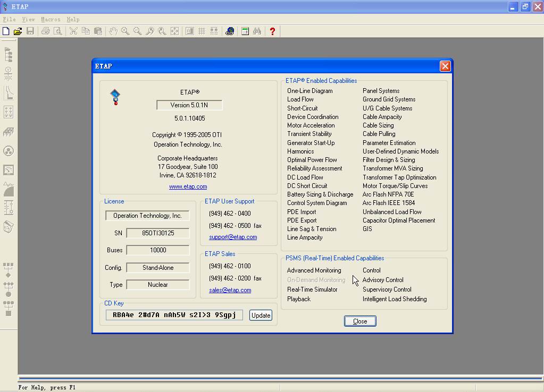Image resolution: width=544 pixels, height=392 pixels.
Task: Click the Print Preview toolbar icon
Action: pyautogui.click(x=58, y=31)
